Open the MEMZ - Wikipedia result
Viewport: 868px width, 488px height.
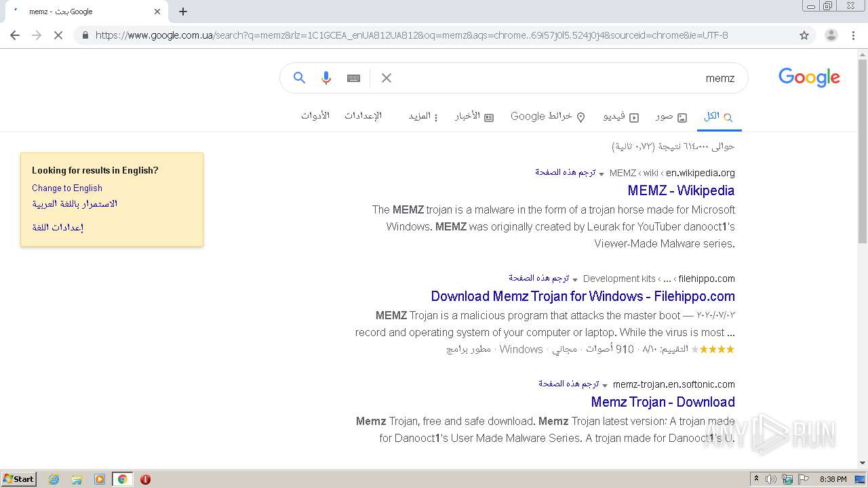pos(681,190)
